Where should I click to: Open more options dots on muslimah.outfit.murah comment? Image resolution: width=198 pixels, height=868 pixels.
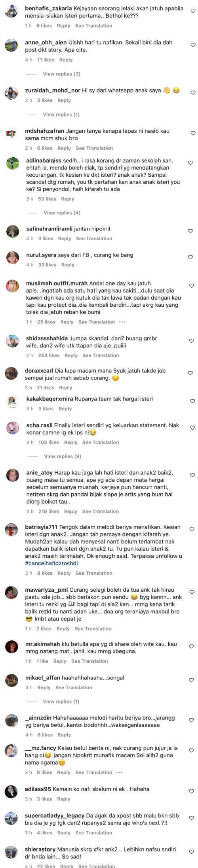click(x=122, y=322)
